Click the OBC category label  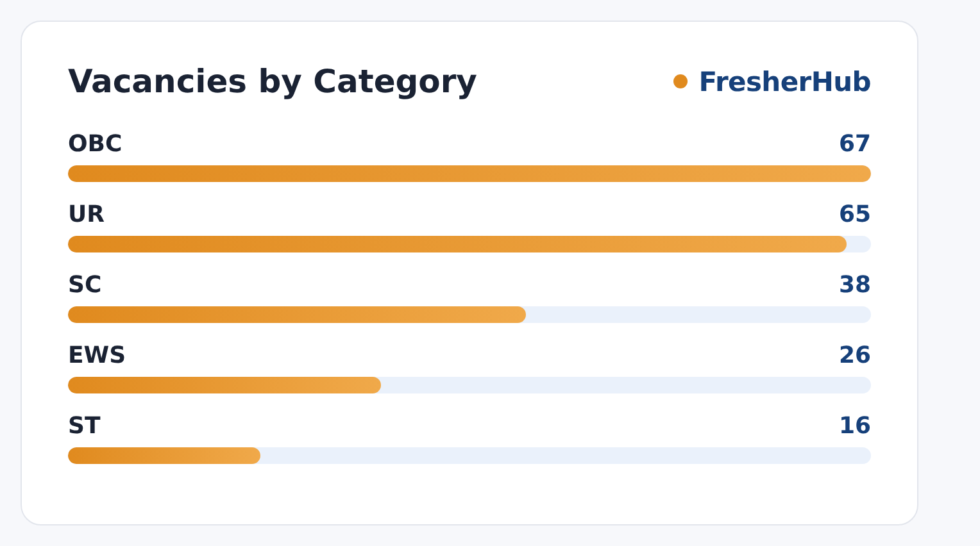point(95,144)
